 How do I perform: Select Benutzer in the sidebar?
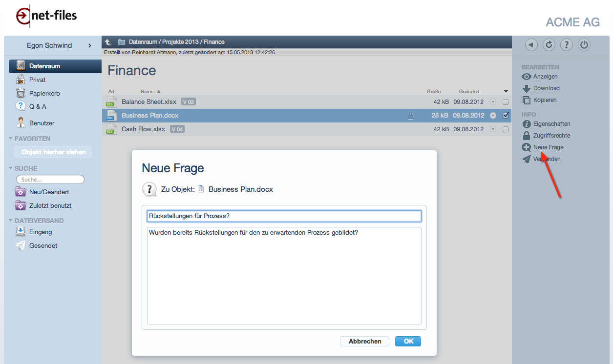pyautogui.click(x=42, y=123)
